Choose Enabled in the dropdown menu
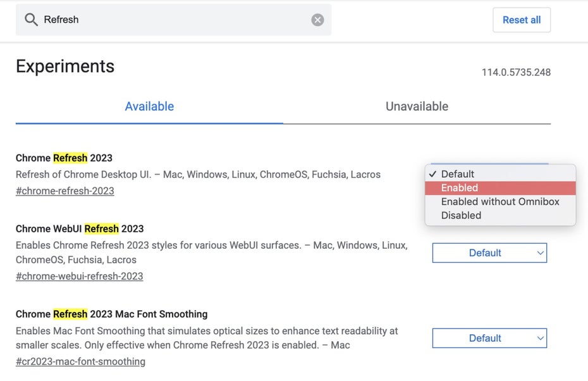The height and width of the screenshot is (381, 588). tap(500, 188)
